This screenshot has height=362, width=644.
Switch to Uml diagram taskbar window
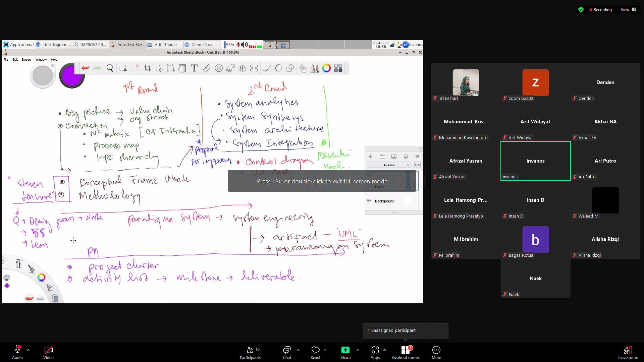tap(54, 45)
